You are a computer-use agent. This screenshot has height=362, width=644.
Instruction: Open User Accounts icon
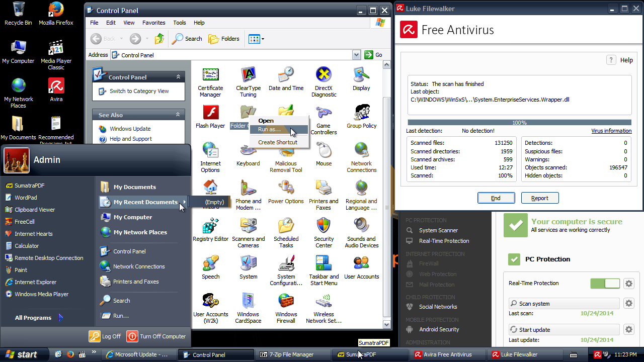click(x=361, y=268)
